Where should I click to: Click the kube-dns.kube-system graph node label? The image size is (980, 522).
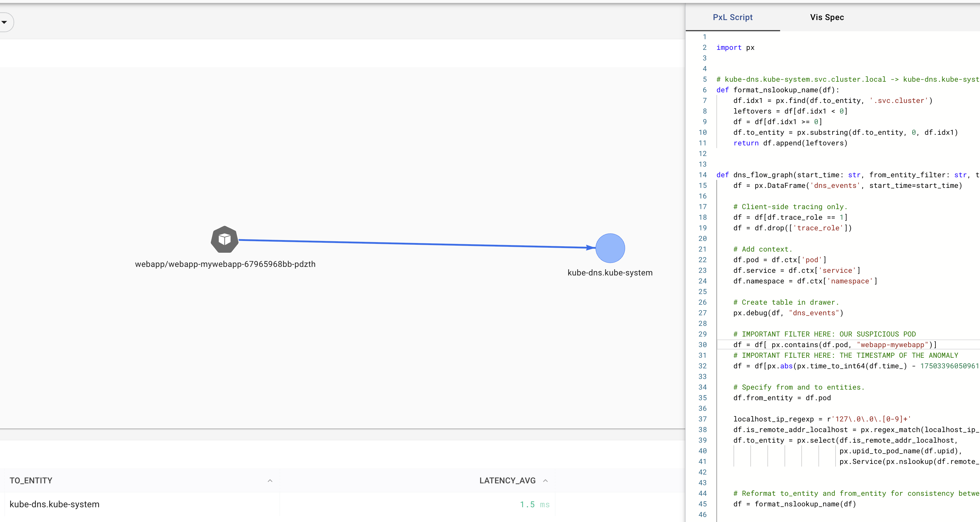pyautogui.click(x=610, y=273)
